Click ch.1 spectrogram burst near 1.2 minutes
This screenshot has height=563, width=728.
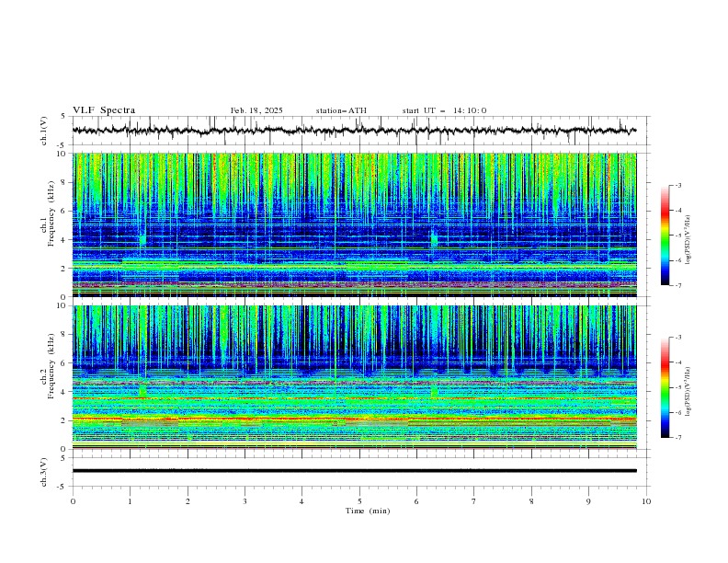(142, 240)
